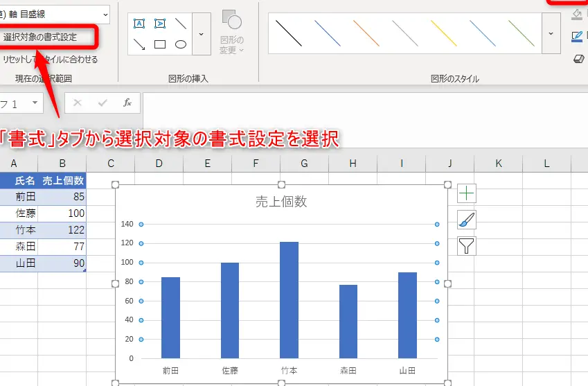Click 選択対象の書式設定 button
The width and height of the screenshot is (588, 386).
[40, 37]
